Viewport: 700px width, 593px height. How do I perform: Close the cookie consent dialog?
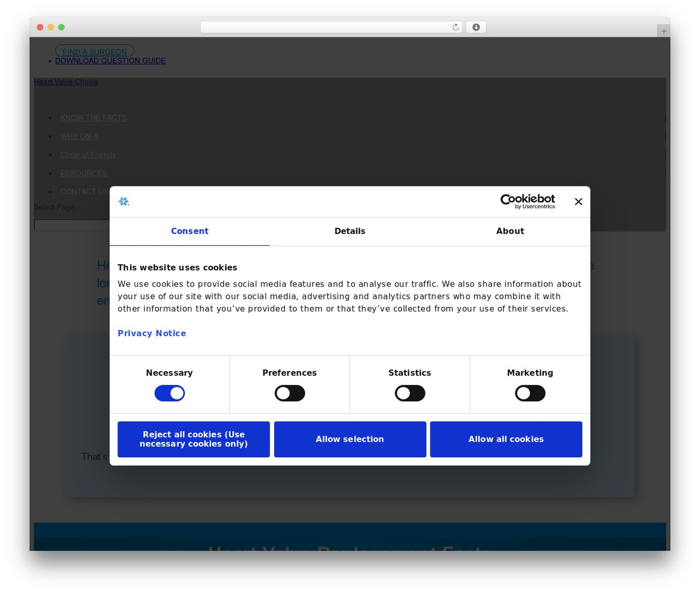(x=579, y=202)
